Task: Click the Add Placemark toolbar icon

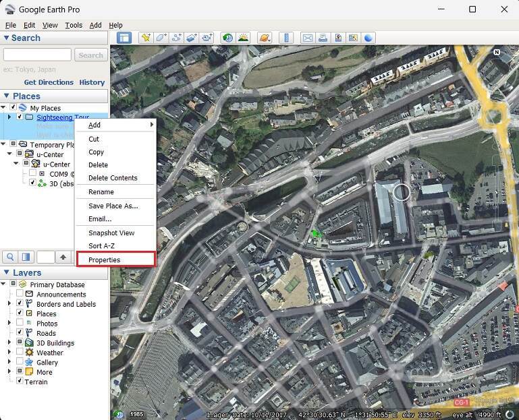Action: tap(145, 38)
